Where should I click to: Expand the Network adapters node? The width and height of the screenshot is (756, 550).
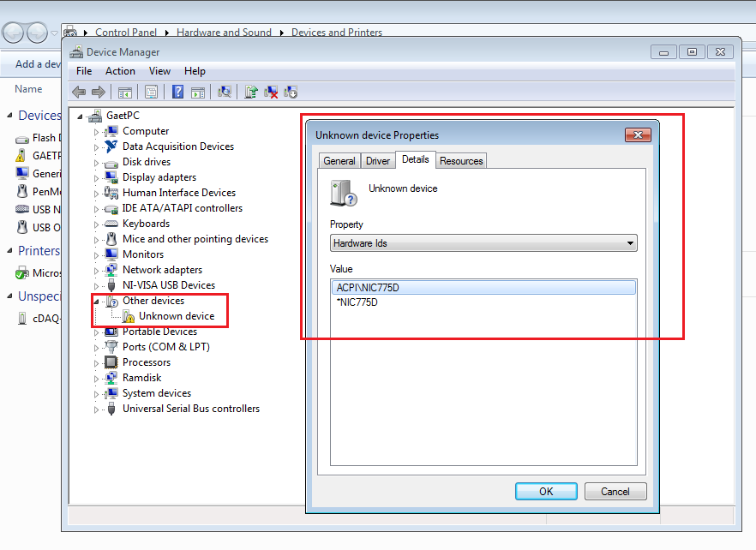coord(96,271)
